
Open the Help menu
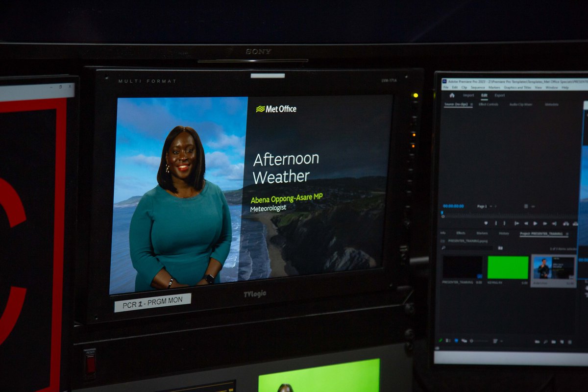[565, 87]
